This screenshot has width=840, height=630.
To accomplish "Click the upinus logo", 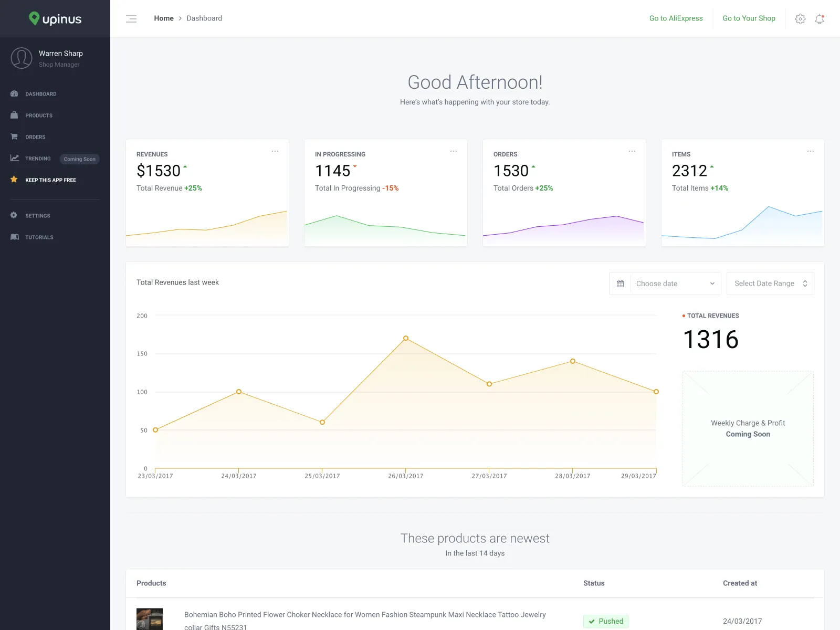I will pos(55,19).
